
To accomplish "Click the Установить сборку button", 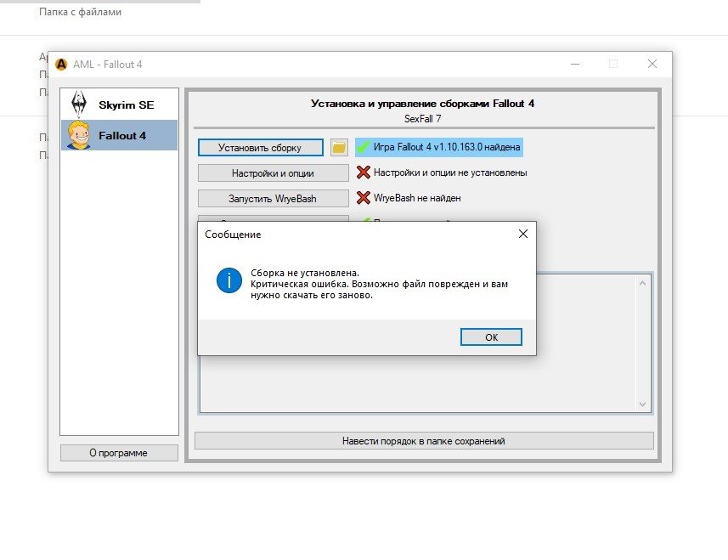I will [x=261, y=148].
